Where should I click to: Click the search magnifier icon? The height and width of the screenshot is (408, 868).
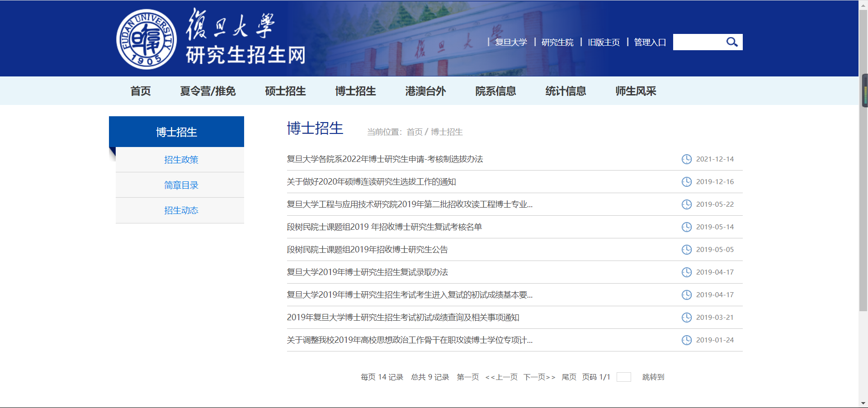732,42
